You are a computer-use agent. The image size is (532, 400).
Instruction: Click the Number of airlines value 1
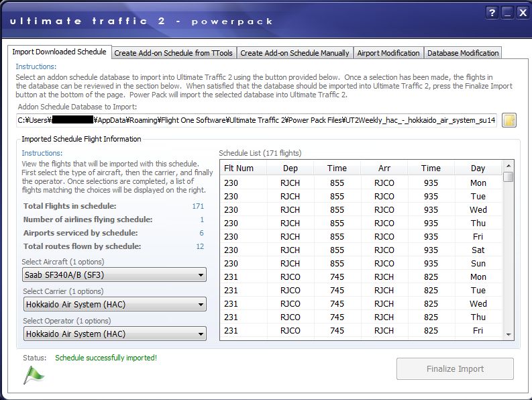202,219
